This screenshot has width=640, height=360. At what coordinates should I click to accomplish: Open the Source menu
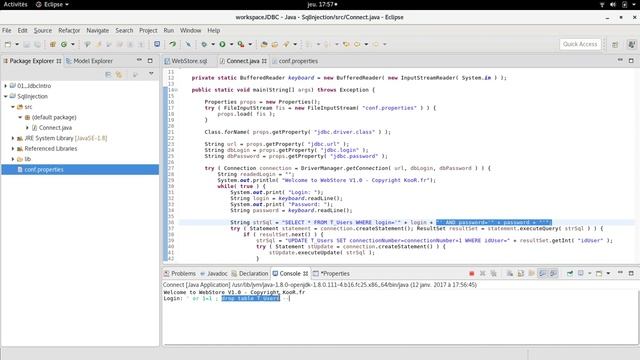pyautogui.click(x=43, y=30)
